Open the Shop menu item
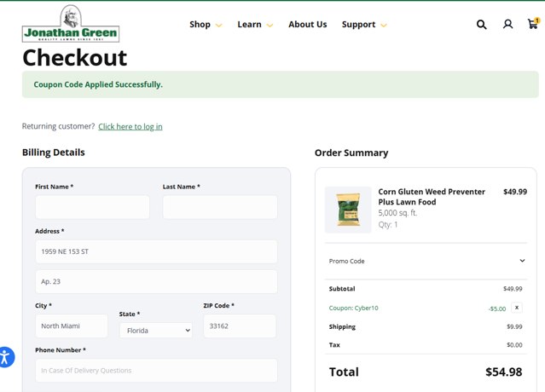The image size is (545, 392). 200,25
